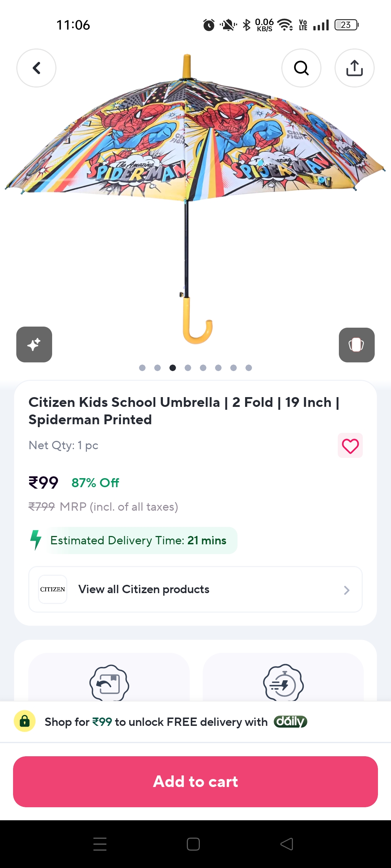Toggle the wishlist heart icon
Screen dimensions: 391x868
click(350, 446)
